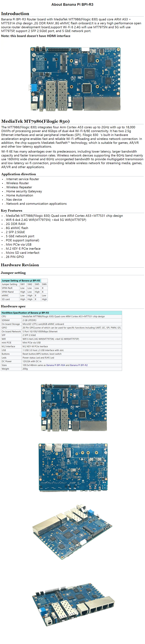
Task: Click the 'SPIM-NoR' row label
Action: [x=10, y=288]
